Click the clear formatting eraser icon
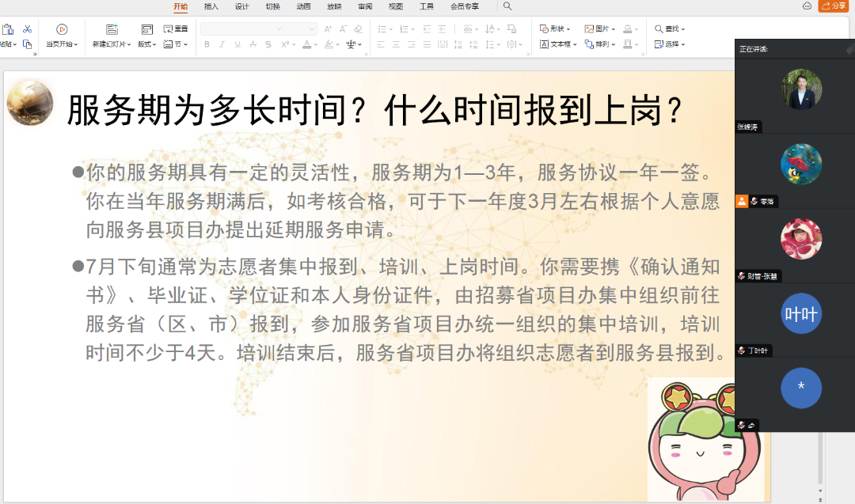This screenshot has width=855, height=504. click(358, 29)
